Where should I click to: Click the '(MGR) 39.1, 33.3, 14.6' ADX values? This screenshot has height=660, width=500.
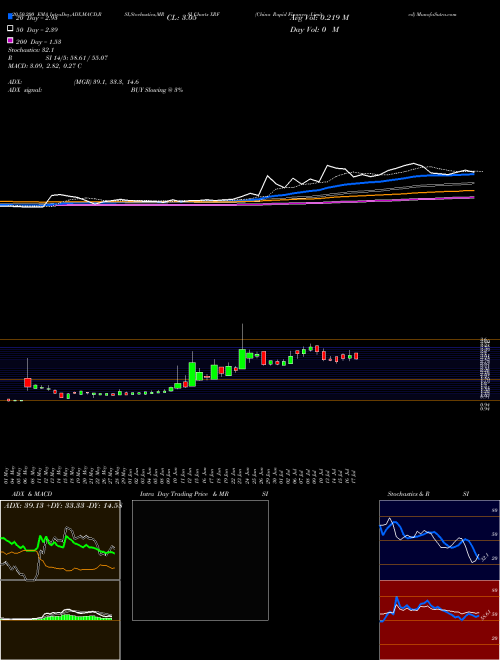coord(106,82)
